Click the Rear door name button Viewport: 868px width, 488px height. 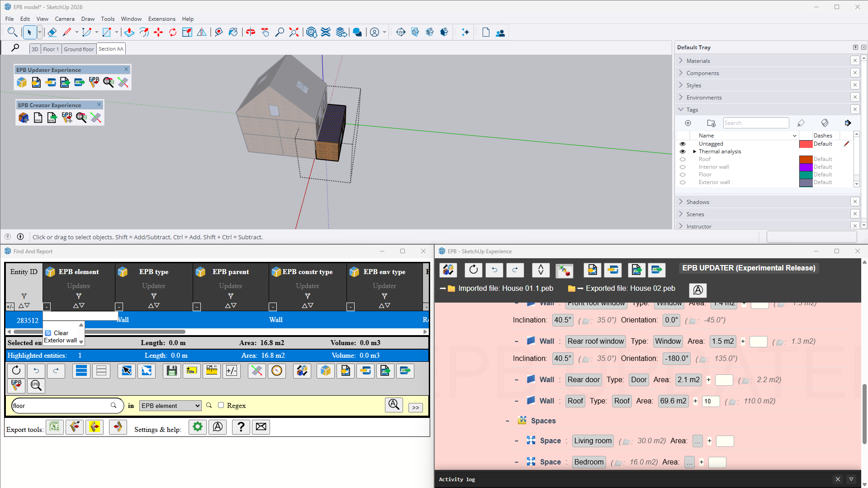[583, 379]
